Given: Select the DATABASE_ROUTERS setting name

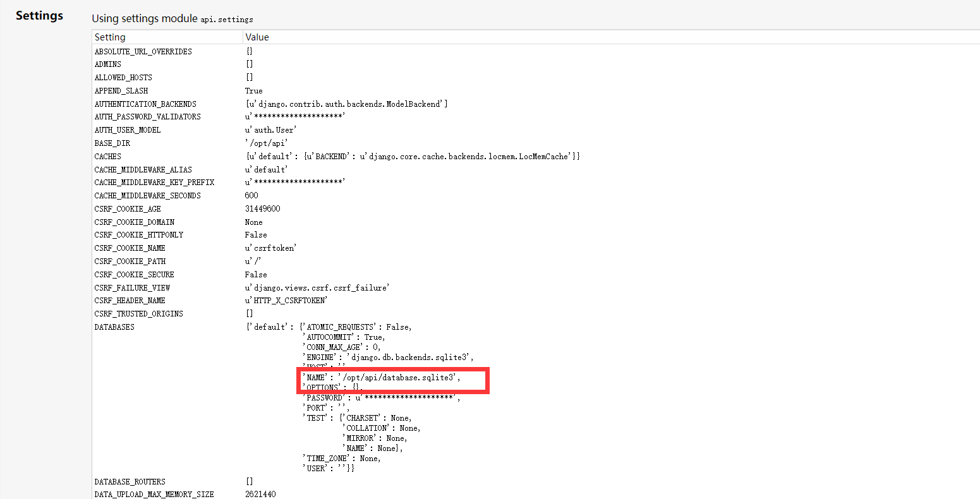Looking at the screenshot, I should (130, 482).
